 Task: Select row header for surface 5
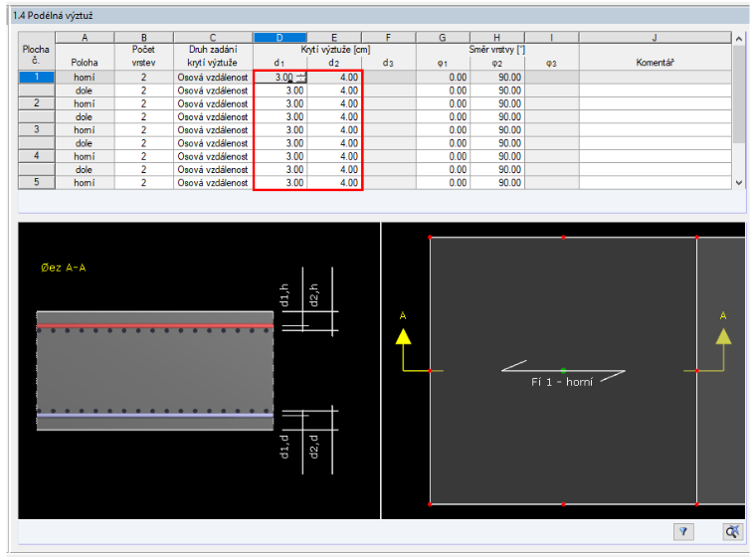(x=37, y=182)
